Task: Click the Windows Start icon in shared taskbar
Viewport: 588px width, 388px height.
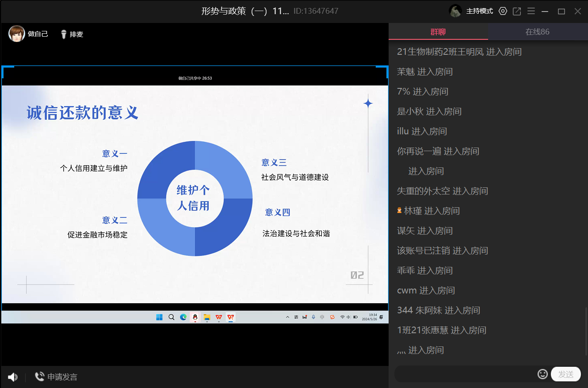Action: coord(159,317)
